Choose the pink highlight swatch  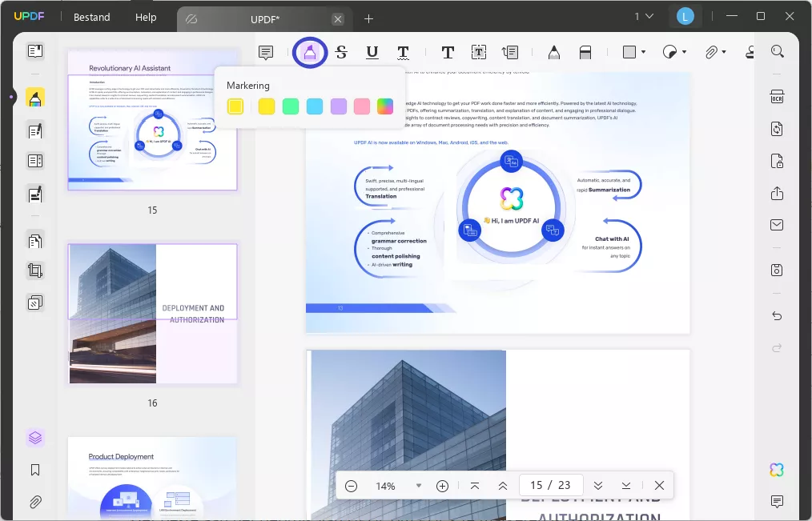tap(362, 106)
